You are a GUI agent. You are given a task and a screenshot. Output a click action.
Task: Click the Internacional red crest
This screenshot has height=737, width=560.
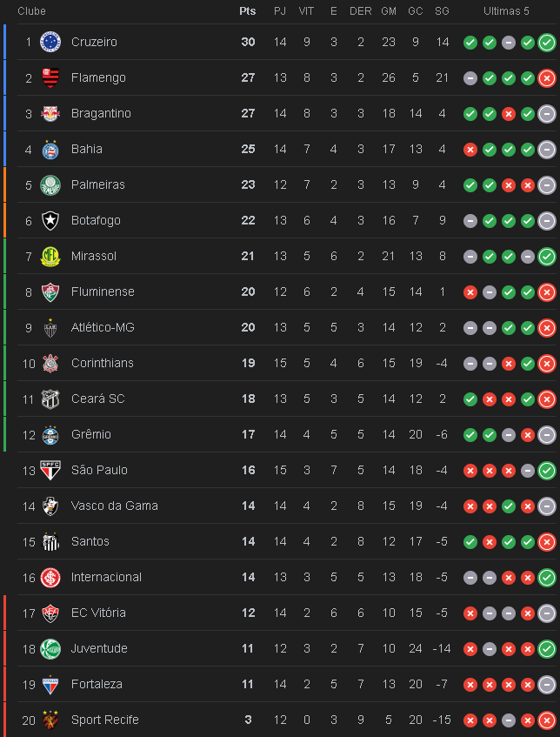[50, 577]
